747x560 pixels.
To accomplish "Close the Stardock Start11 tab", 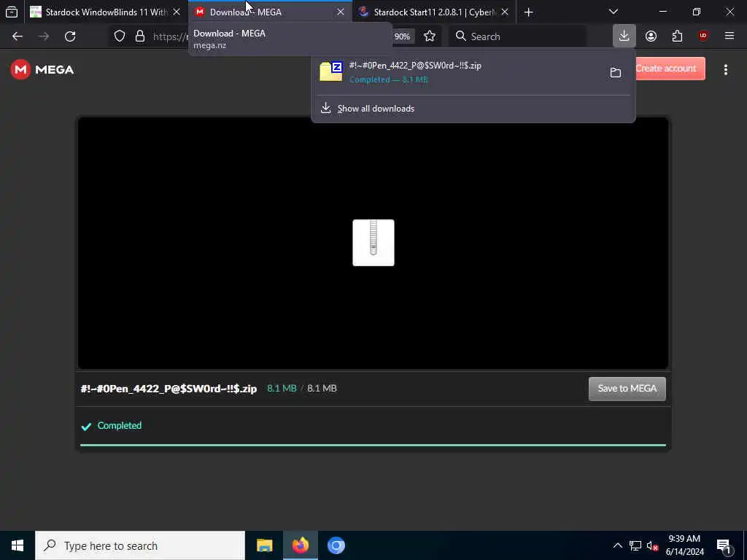I will pyautogui.click(x=505, y=12).
